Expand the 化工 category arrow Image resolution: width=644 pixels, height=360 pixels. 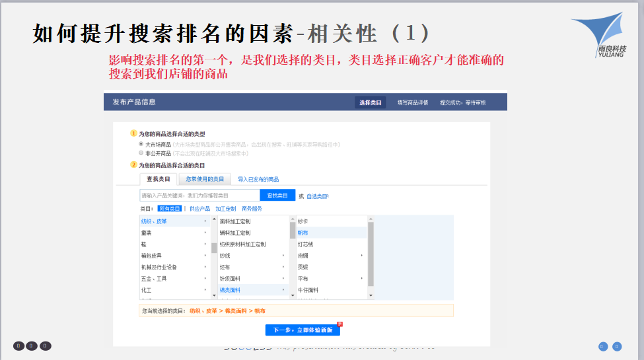[205, 290]
